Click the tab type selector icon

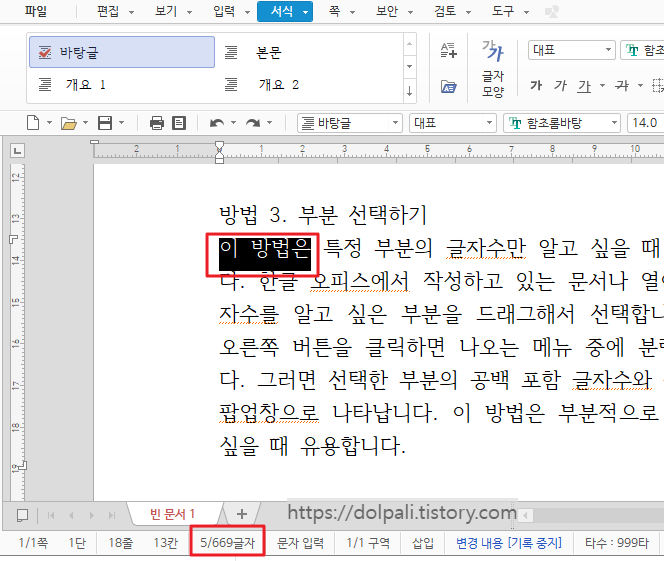coord(17,151)
